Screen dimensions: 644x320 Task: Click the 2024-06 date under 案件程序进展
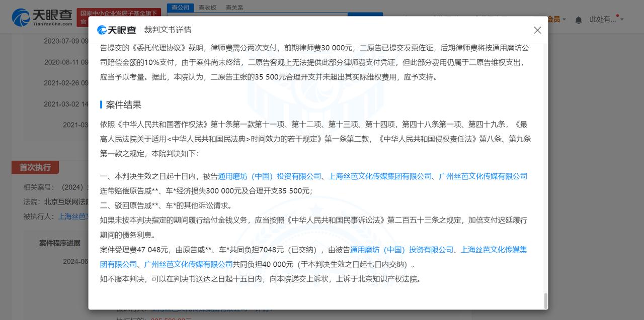(x=75, y=262)
